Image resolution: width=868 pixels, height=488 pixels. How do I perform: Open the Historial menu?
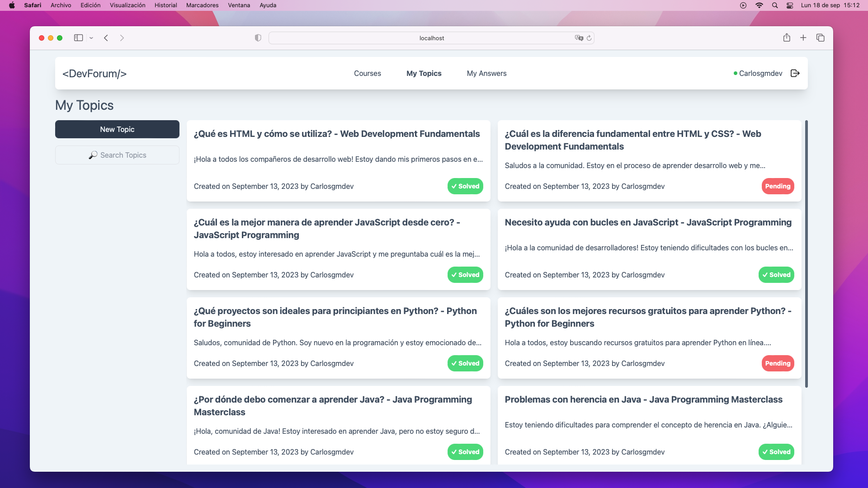coord(165,5)
